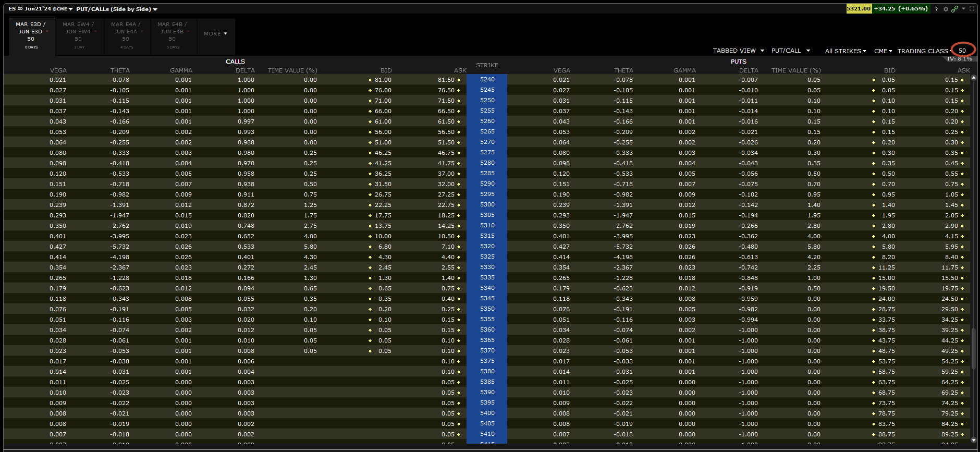980x452 pixels.
Task: Open the All STRIKES dropdown
Action: [845, 51]
